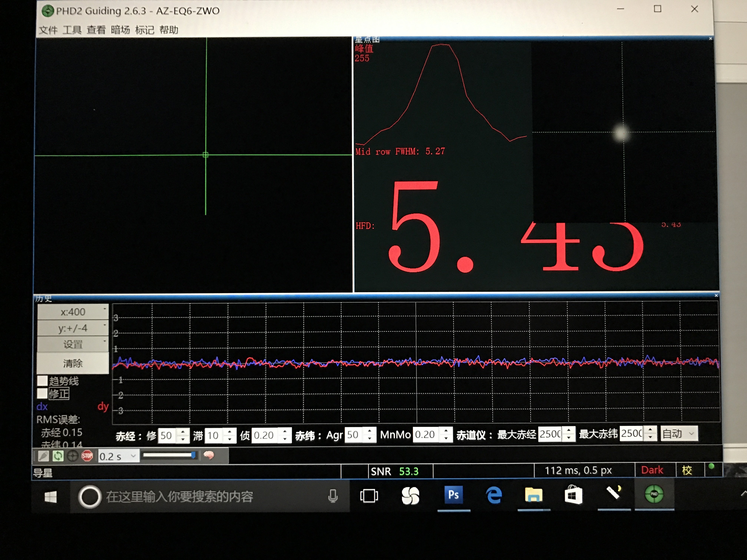Click the Connect Equipment USB icon
Viewport: 747px width, 560px height.
pos(43,456)
